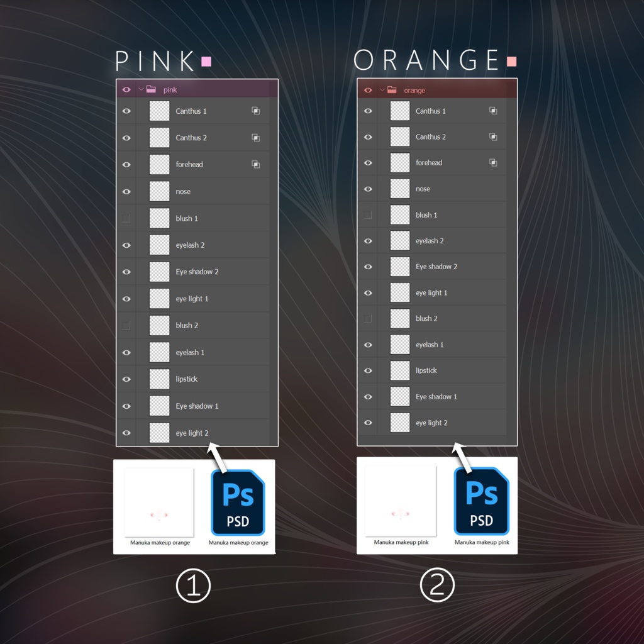Image resolution: width=644 pixels, height=644 pixels.
Task: Select lipstick layer thumbnail in orange panel
Action: (x=399, y=370)
